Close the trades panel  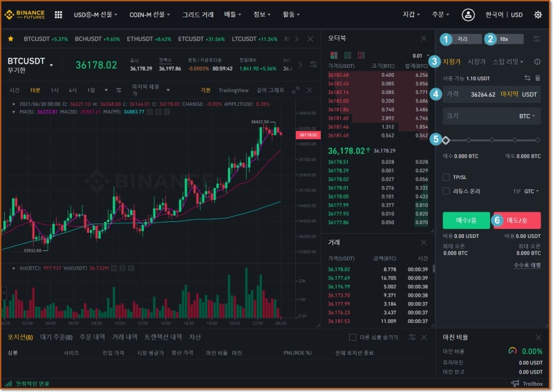tap(424, 243)
